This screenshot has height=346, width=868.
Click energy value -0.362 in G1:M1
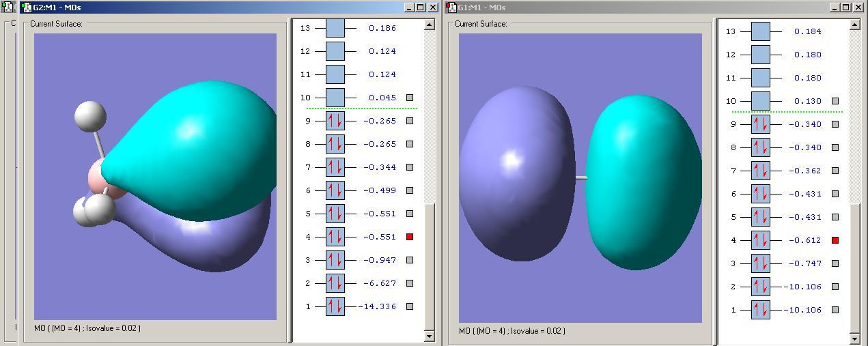(805, 171)
